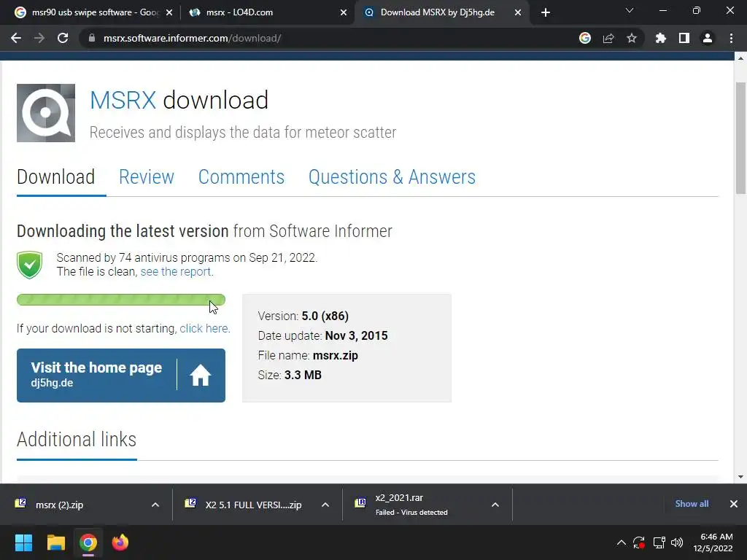This screenshot has width=747, height=560.
Task: Open the network tray icon
Action: pyautogui.click(x=659, y=542)
